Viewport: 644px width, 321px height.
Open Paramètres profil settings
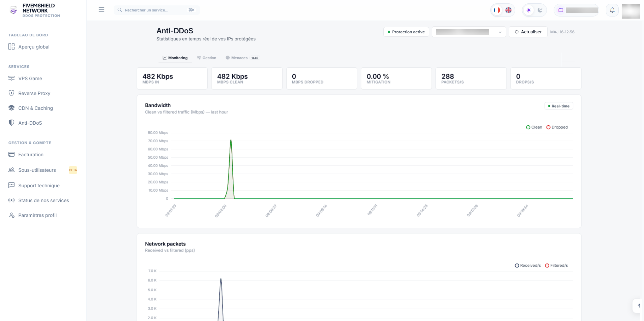point(33,215)
